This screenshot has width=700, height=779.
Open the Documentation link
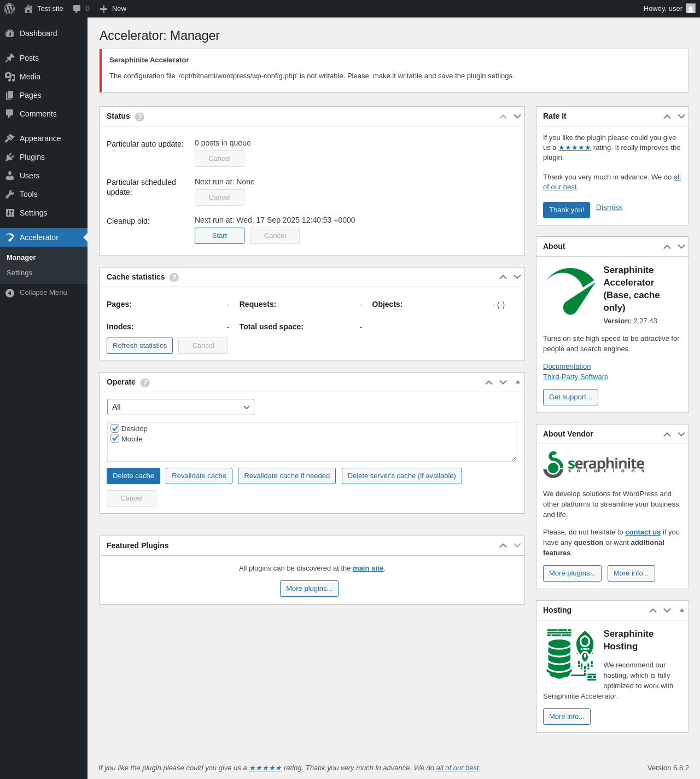click(567, 367)
